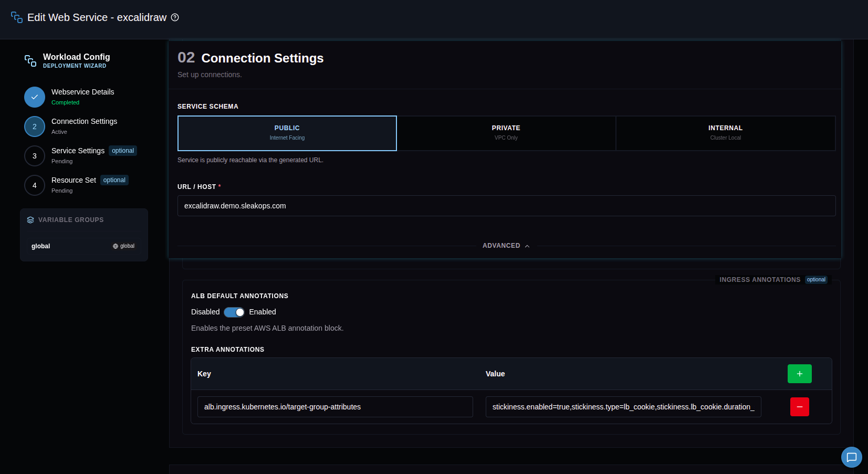The height and width of the screenshot is (474, 868).
Task: Click the Service Schema label
Action: coord(208,107)
